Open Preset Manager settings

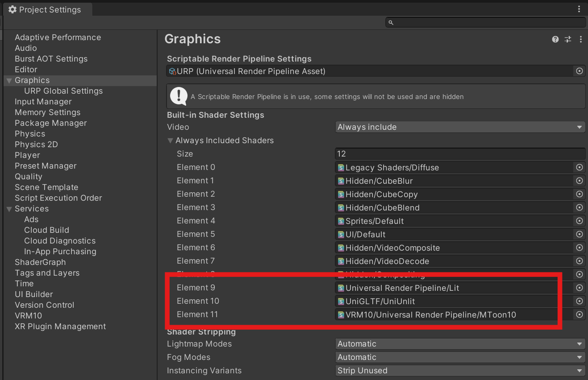(x=46, y=166)
